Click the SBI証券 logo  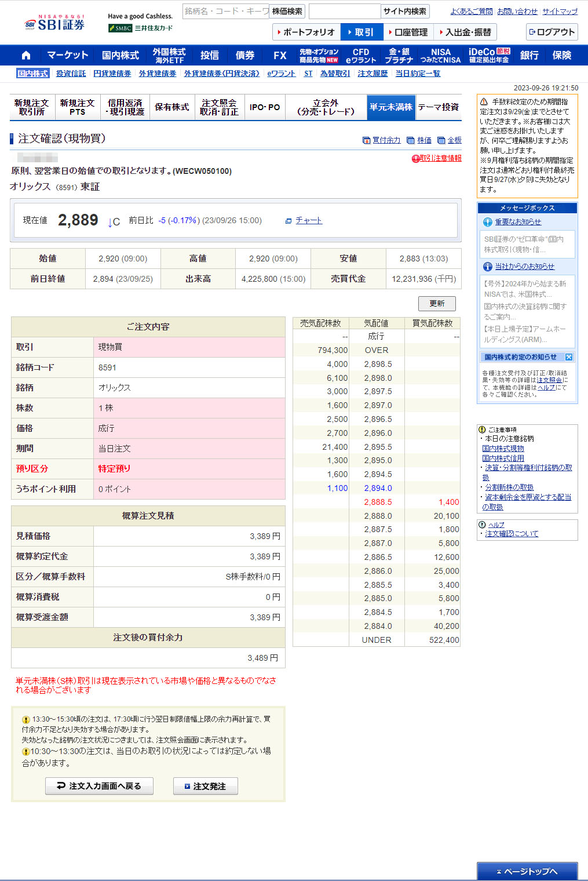[x=54, y=24]
